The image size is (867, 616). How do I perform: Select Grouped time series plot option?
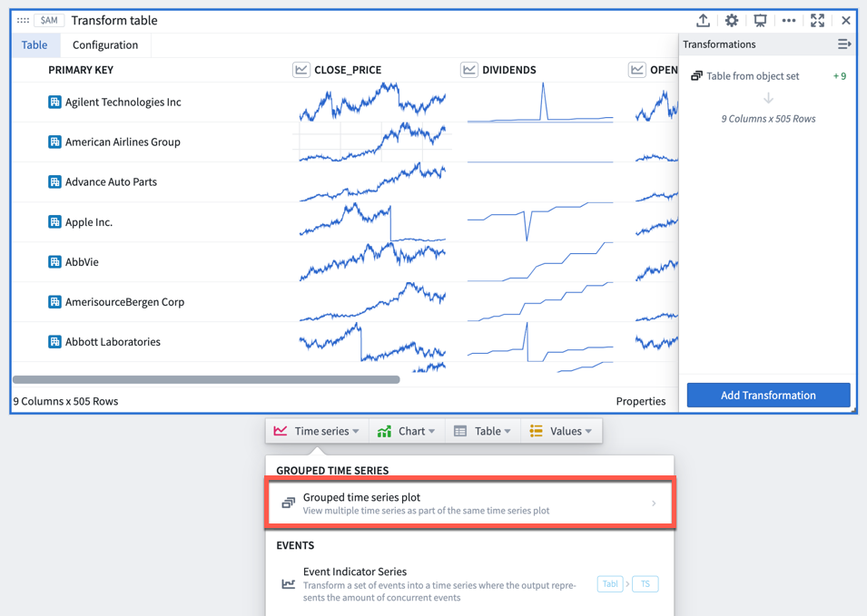470,503
